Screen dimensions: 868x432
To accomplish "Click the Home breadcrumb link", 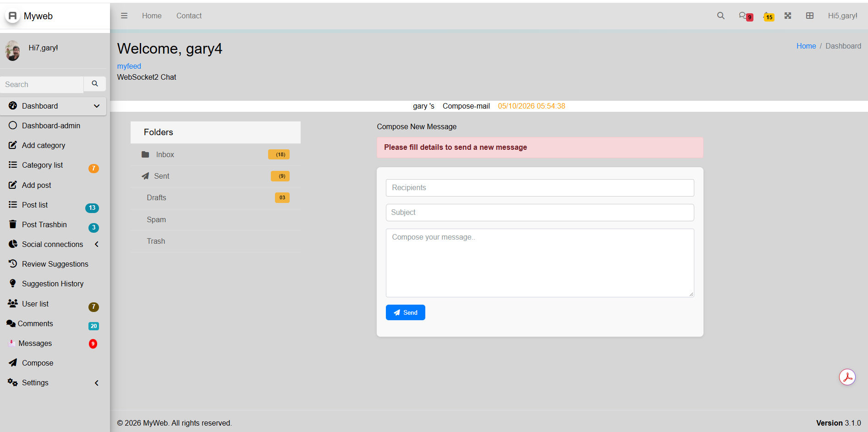I will [x=806, y=46].
